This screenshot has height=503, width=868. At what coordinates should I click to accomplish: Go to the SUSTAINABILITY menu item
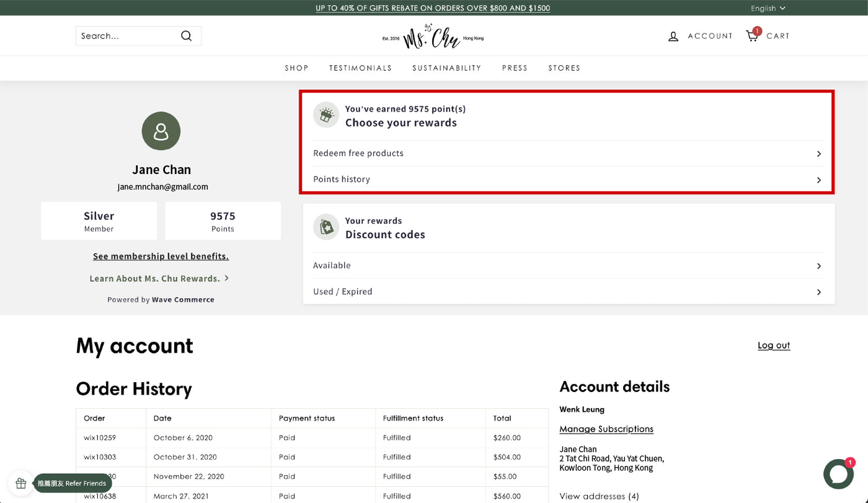coord(446,68)
